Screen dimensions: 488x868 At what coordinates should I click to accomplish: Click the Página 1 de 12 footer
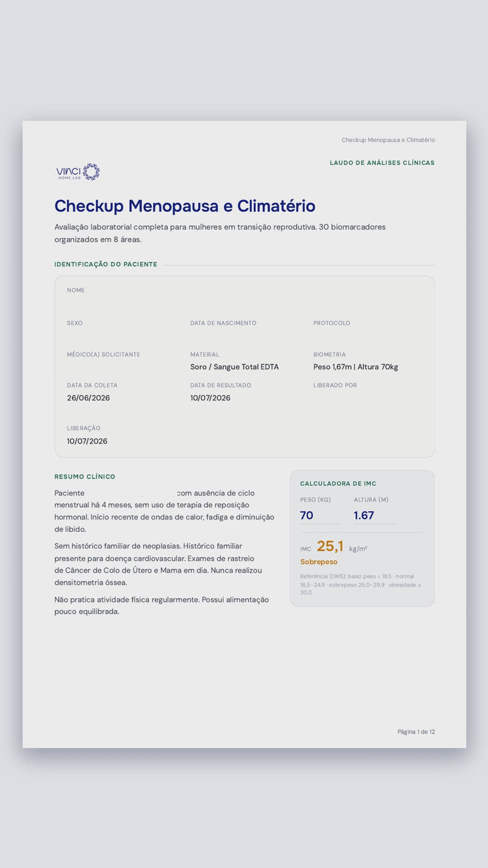click(x=416, y=732)
